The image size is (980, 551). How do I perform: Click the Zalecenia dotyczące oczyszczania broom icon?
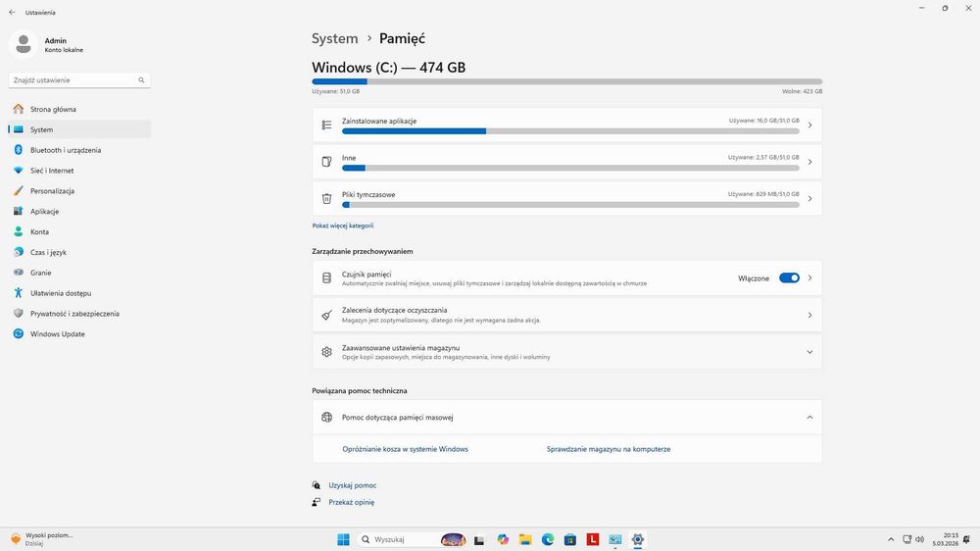pos(326,315)
